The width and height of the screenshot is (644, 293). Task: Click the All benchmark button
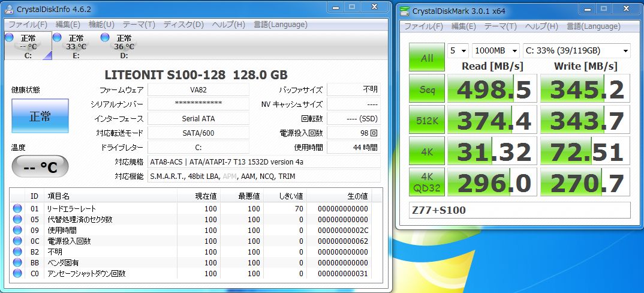click(427, 57)
